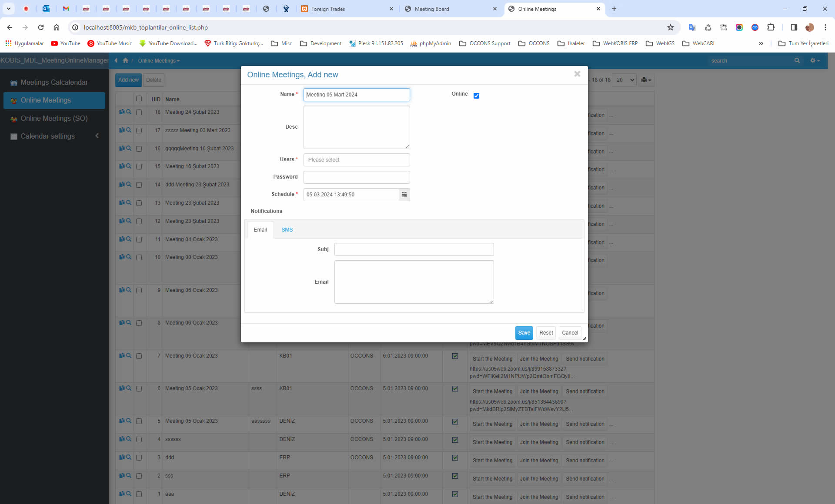Click the Save button

(x=524, y=333)
